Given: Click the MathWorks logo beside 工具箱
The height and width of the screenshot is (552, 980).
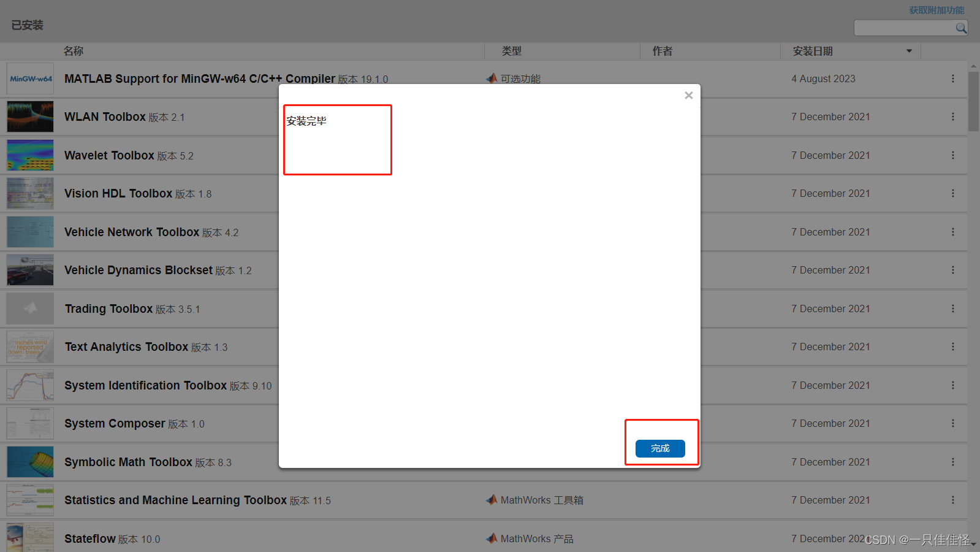Looking at the screenshot, I should pyautogui.click(x=492, y=500).
